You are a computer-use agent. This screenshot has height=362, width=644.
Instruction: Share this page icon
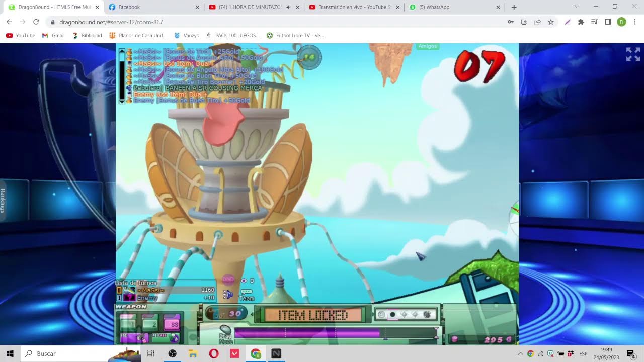(537, 22)
